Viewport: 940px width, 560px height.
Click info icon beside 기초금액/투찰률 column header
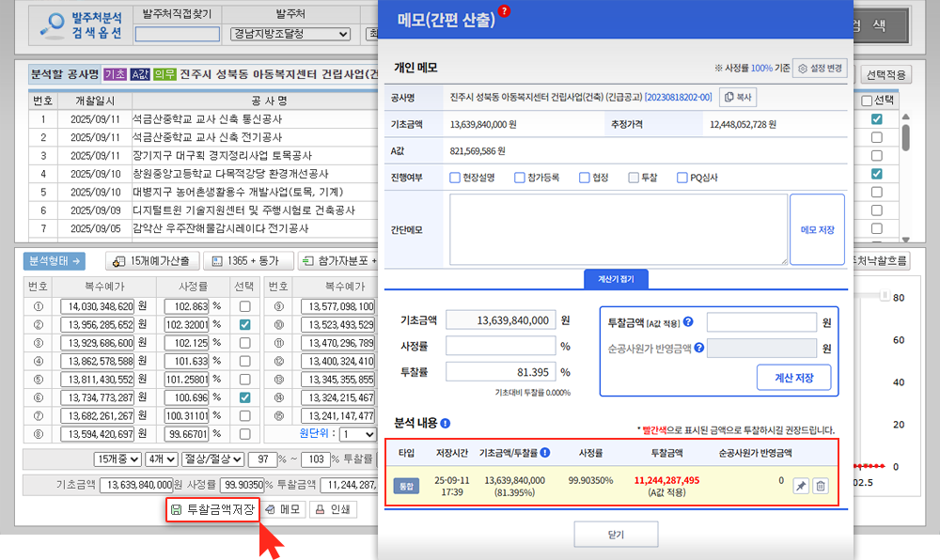545,453
